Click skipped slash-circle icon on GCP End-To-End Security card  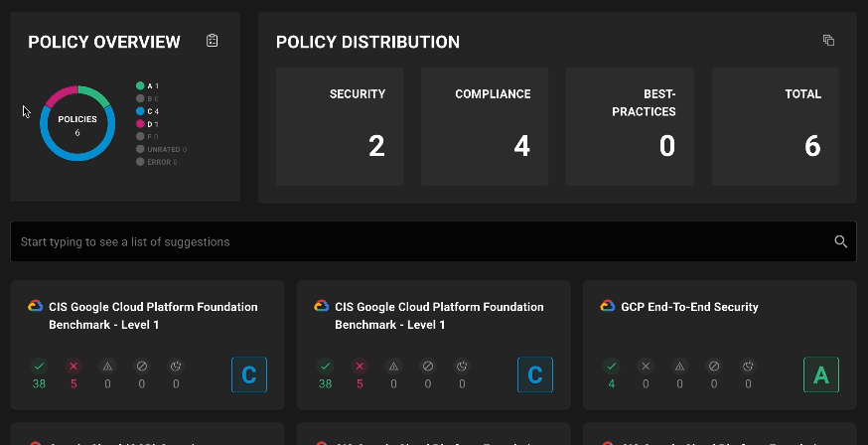(x=714, y=366)
